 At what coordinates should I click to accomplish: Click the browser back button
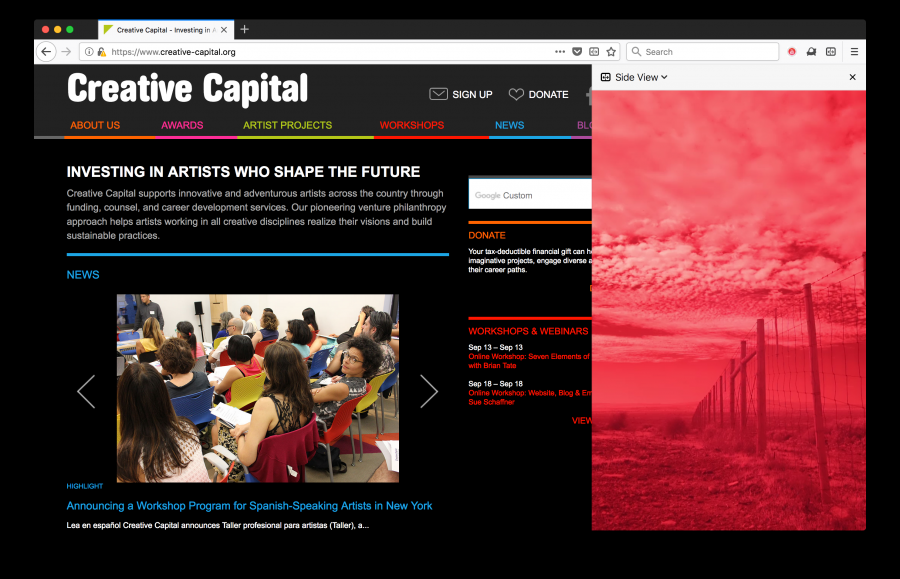tap(46, 52)
